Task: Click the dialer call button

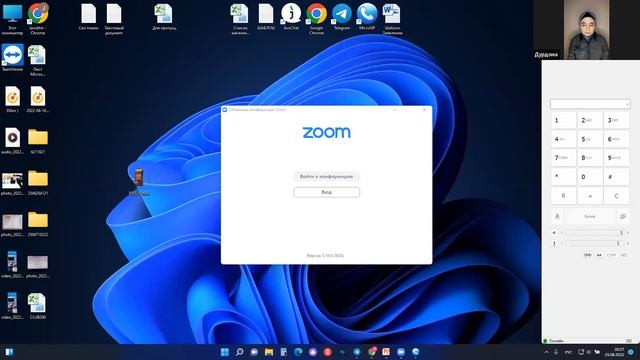Action: (x=590, y=216)
